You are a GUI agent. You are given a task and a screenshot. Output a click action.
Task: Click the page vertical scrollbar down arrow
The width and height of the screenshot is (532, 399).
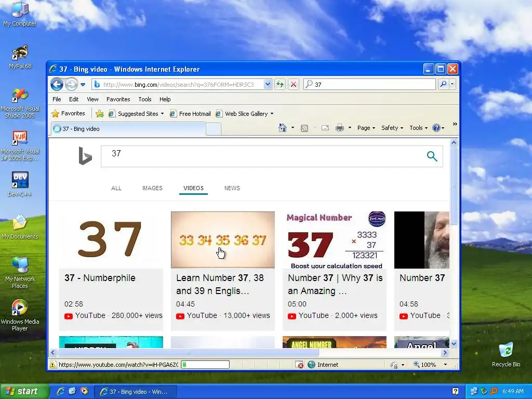click(x=454, y=344)
